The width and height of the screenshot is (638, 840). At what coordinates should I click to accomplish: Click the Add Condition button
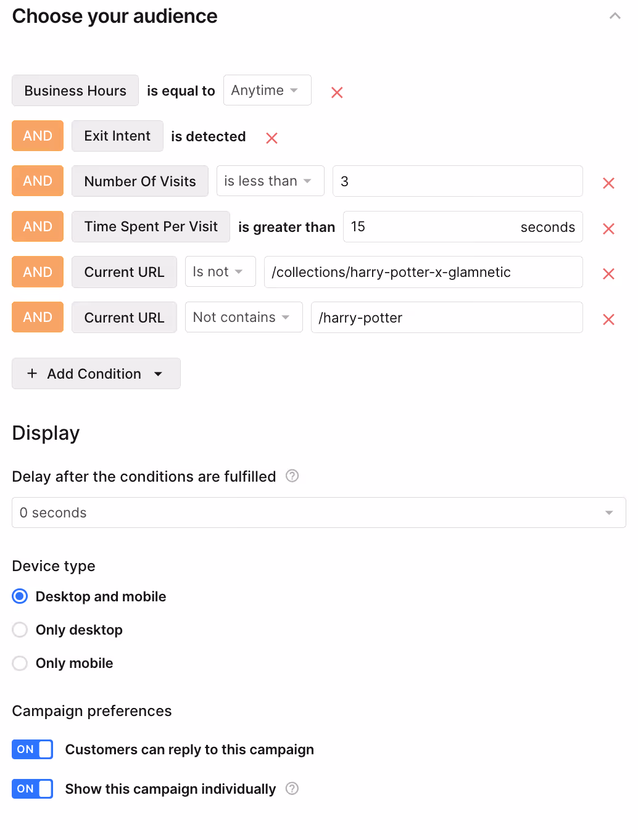[x=96, y=374]
